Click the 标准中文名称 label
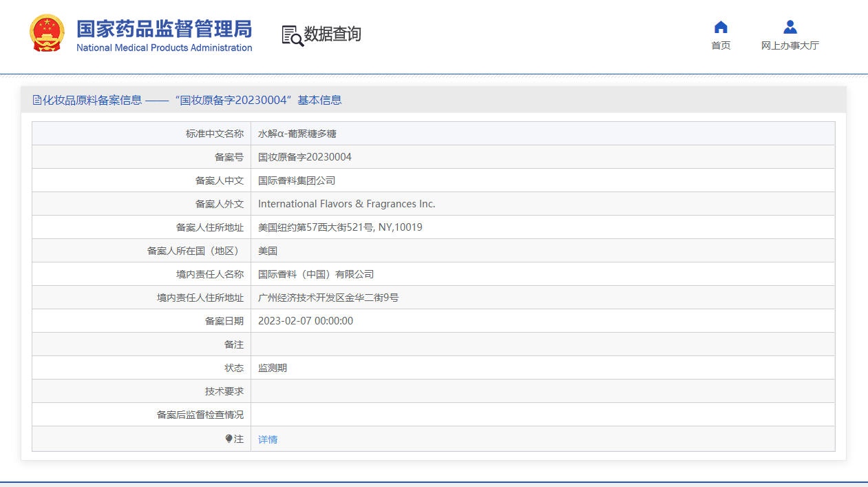This screenshot has width=868, height=487. click(215, 134)
